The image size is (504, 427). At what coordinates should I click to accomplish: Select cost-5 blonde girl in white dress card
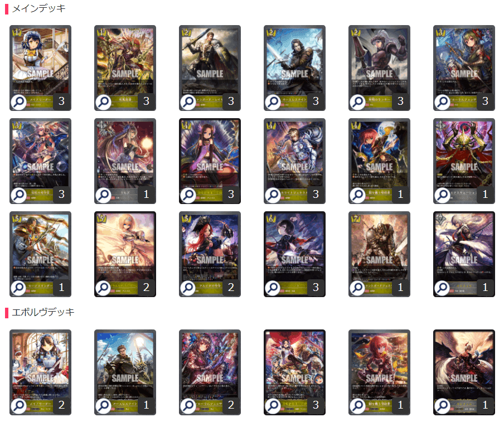(125, 254)
